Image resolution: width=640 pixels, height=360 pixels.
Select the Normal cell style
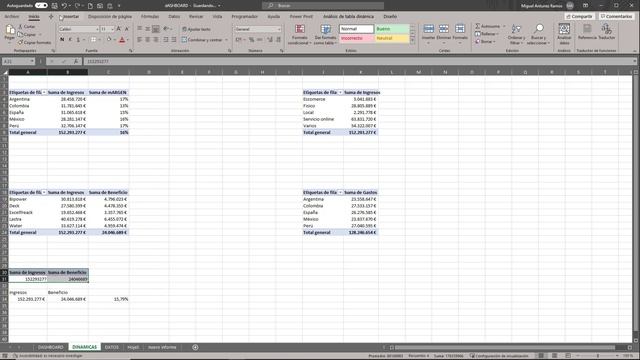point(356,29)
